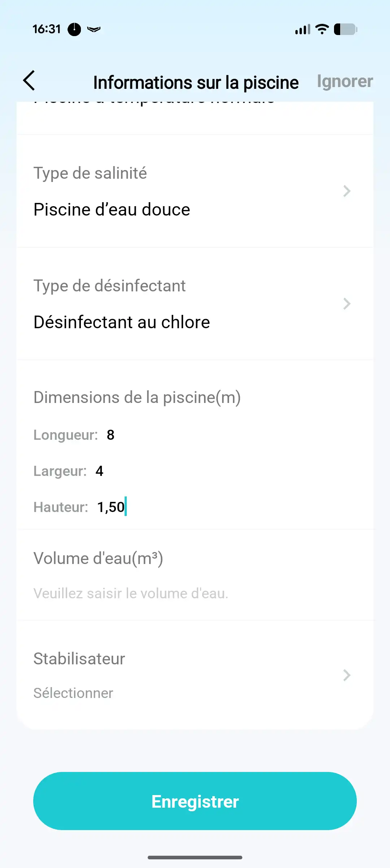390x868 pixels.
Task: Tap the Ignorer skip link
Action: pos(344,82)
